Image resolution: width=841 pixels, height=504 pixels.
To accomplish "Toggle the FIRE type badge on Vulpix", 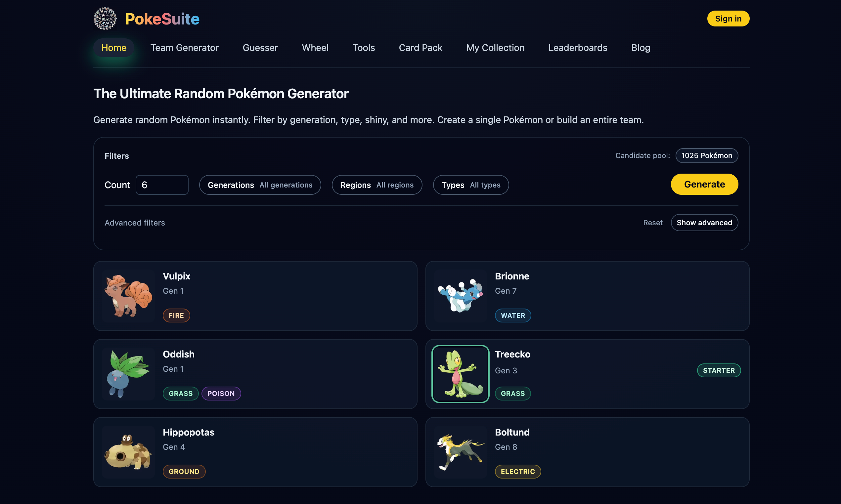I will 176,315.
